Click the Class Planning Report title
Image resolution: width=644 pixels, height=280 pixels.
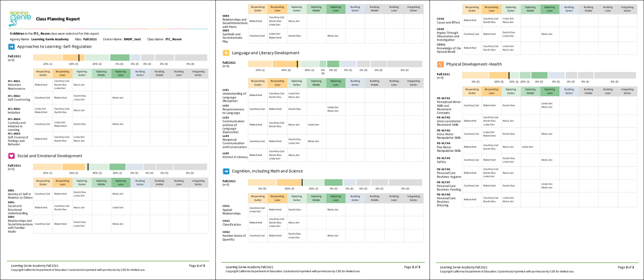[x=58, y=19]
